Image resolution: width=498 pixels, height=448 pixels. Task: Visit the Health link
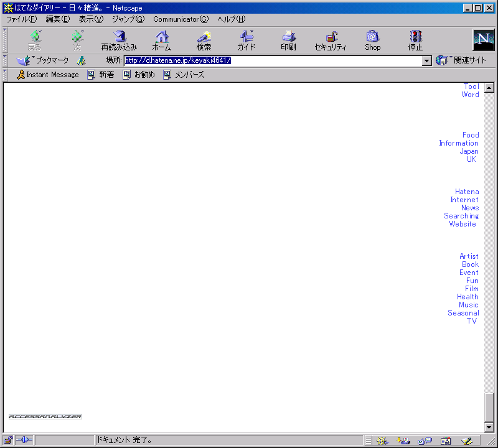pyautogui.click(x=467, y=297)
